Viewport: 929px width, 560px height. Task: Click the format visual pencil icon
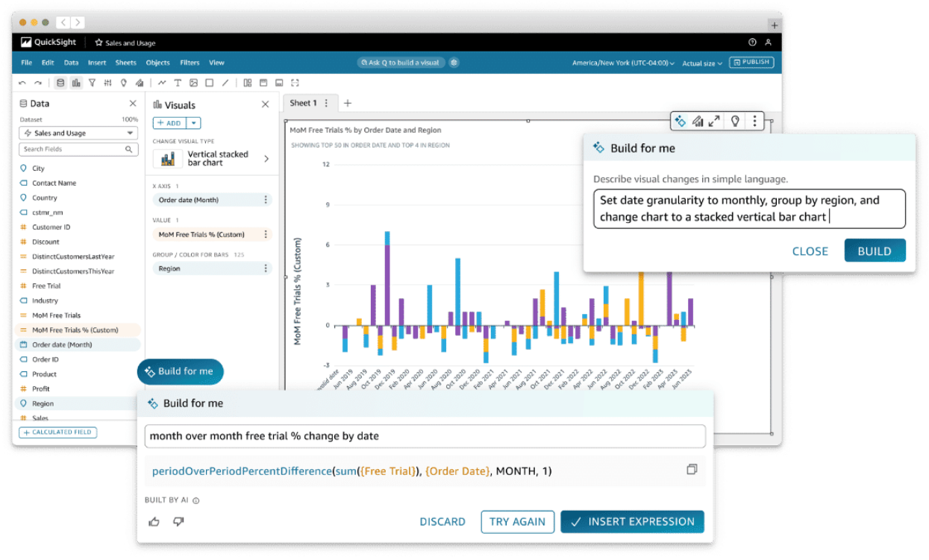coord(698,121)
